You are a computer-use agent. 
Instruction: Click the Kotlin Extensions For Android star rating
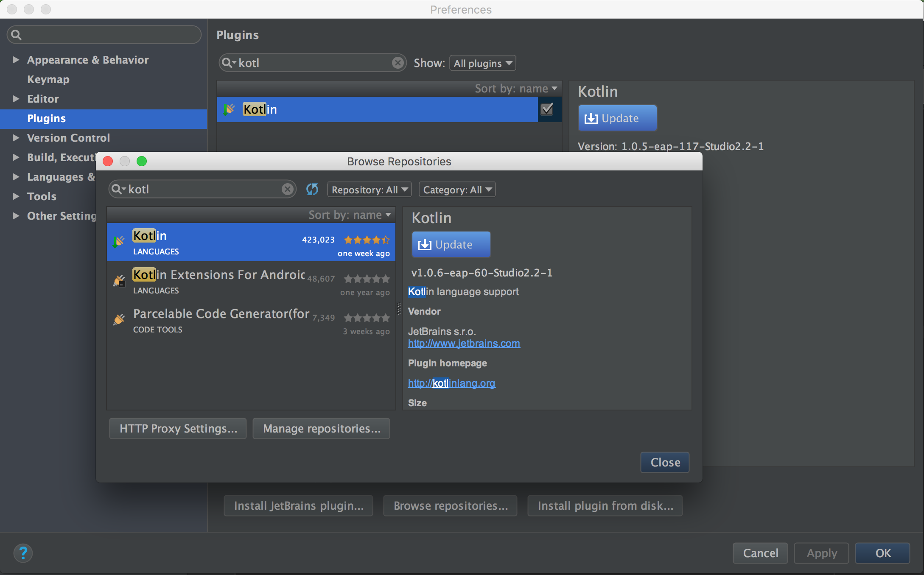[x=367, y=279]
